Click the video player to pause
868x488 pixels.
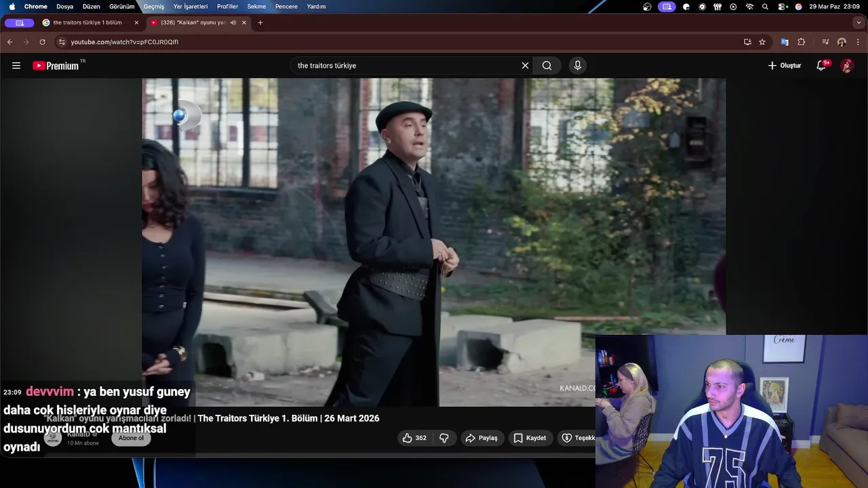[x=434, y=242]
